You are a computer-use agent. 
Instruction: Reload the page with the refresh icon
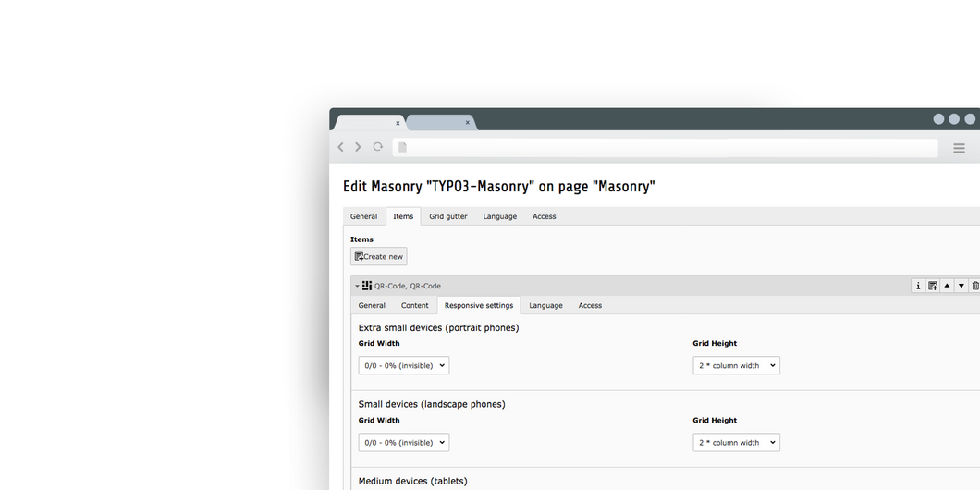click(x=378, y=147)
